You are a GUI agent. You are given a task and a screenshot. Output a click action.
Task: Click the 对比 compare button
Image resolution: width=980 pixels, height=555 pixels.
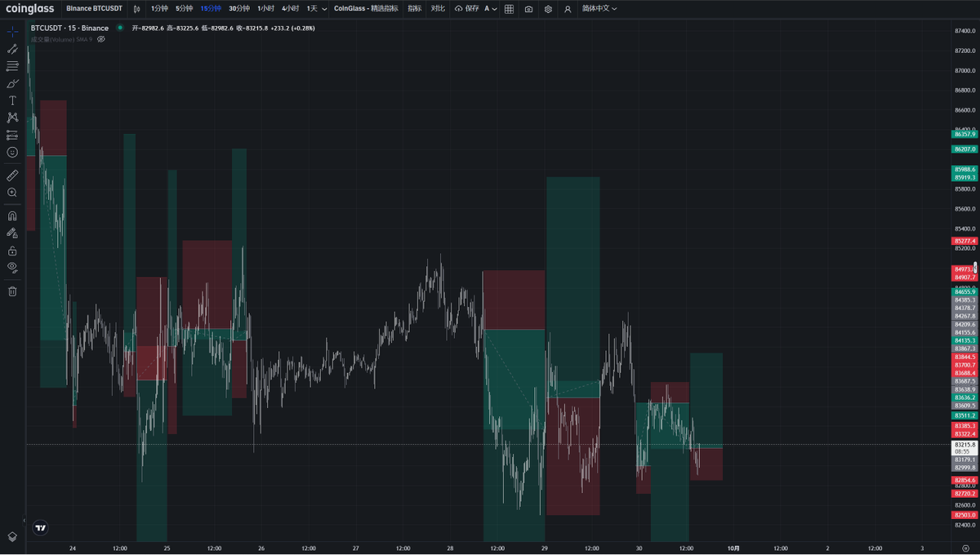tap(438, 9)
